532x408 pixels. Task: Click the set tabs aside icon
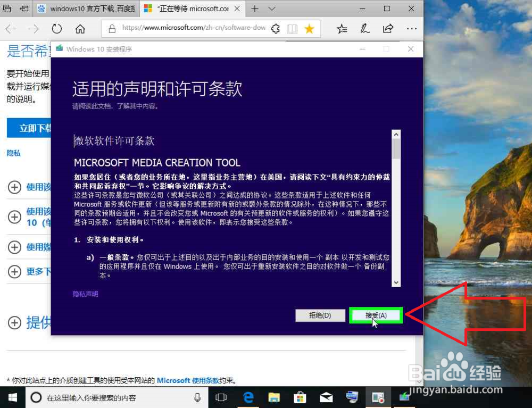[x=24, y=9]
